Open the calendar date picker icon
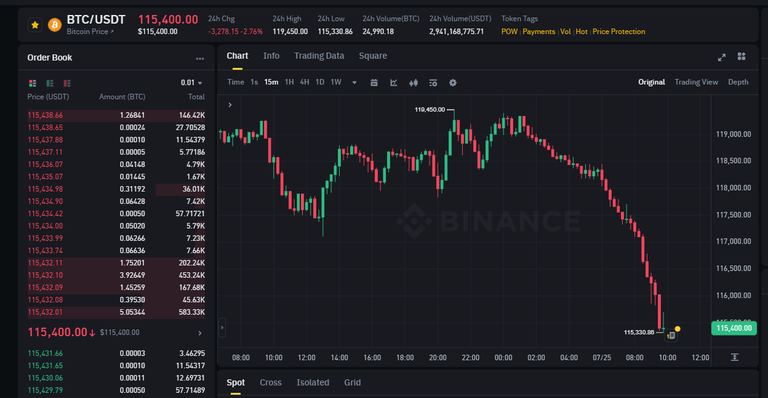The width and height of the screenshot is (768, 398). [374, 83]
